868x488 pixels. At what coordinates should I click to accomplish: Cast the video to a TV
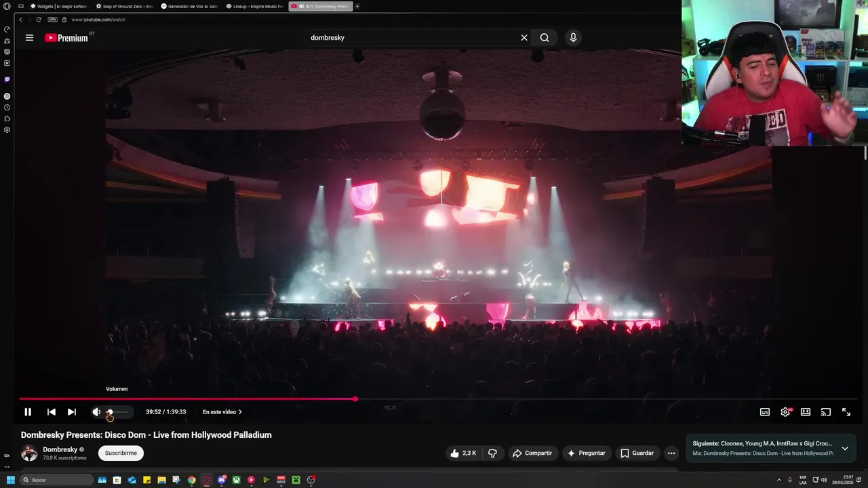coord(826,412)
